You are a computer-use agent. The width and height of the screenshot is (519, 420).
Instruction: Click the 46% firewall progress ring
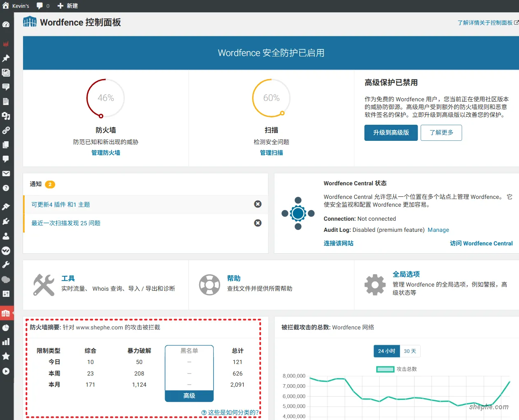coord(105,98)
